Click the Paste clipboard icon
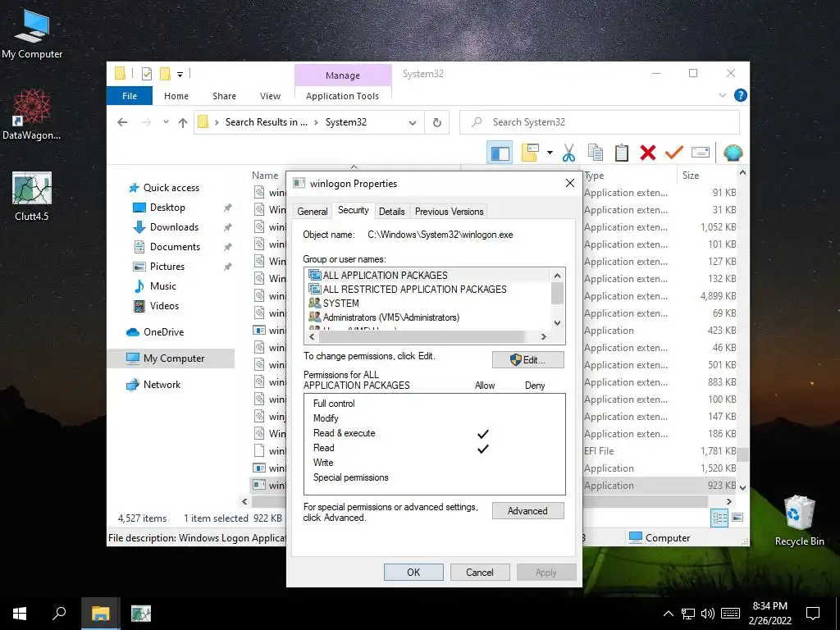 [622, 153]
